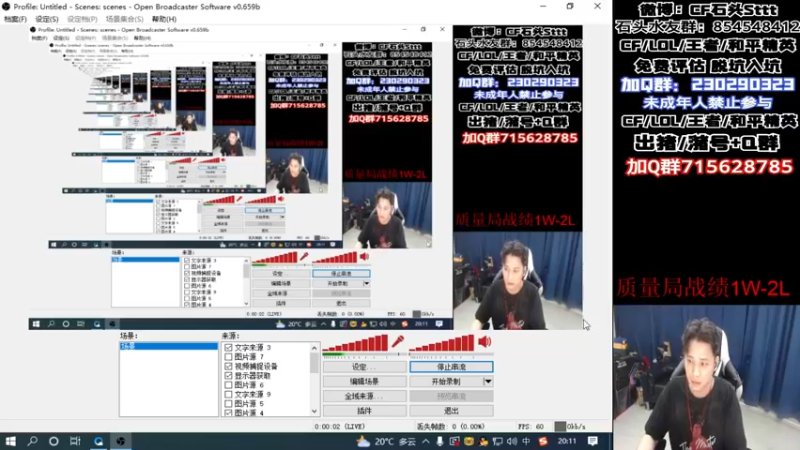Viewport: 800px width, 450px height.
Task: Open the yellow tiger face tray icon
Action: 469,441
